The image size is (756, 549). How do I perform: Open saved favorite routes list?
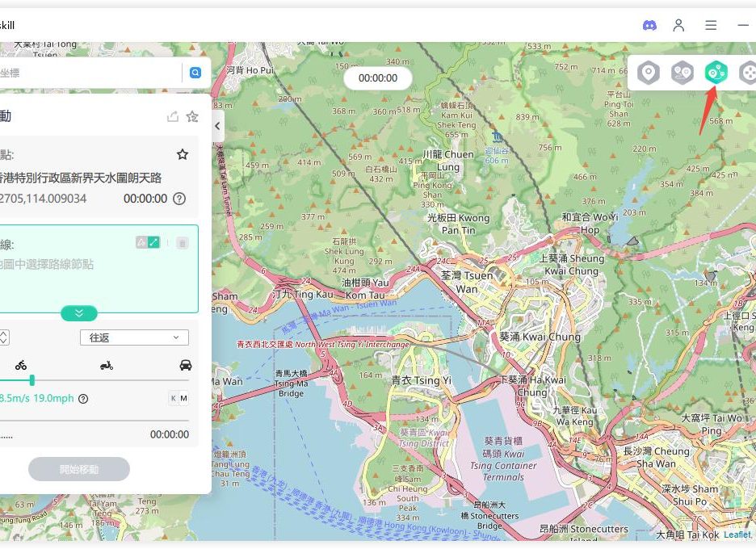pyautogui.click(x=192, y=117)
